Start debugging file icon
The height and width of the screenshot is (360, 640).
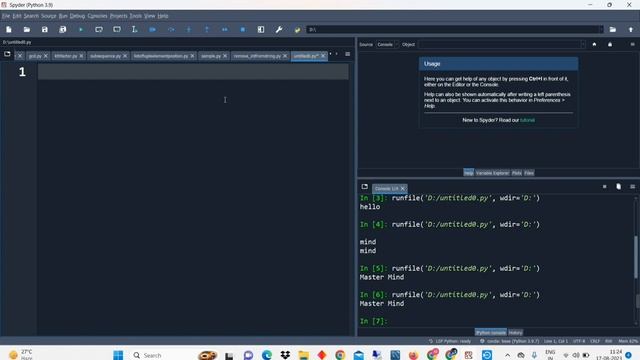pyautogui.click(x=153, y=29)
